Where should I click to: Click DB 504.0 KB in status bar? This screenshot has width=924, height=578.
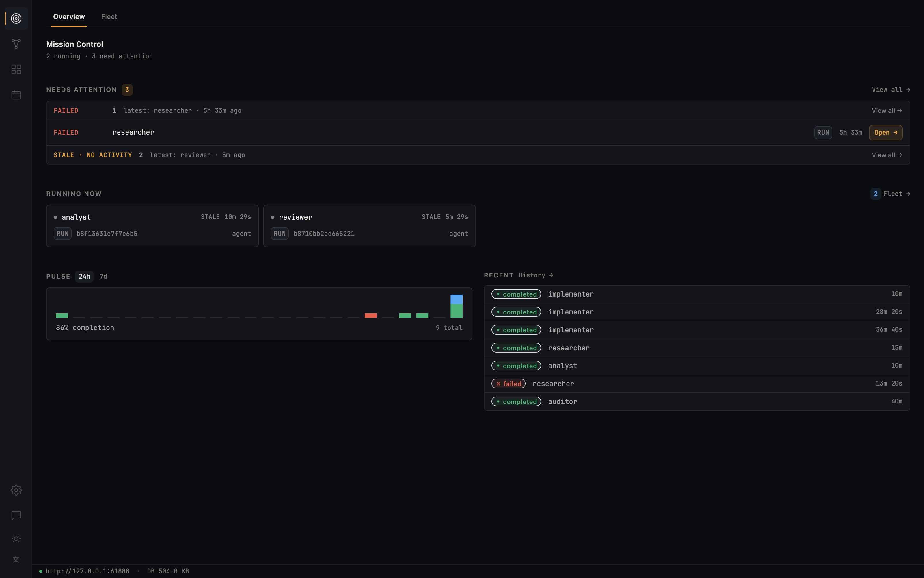168,571
